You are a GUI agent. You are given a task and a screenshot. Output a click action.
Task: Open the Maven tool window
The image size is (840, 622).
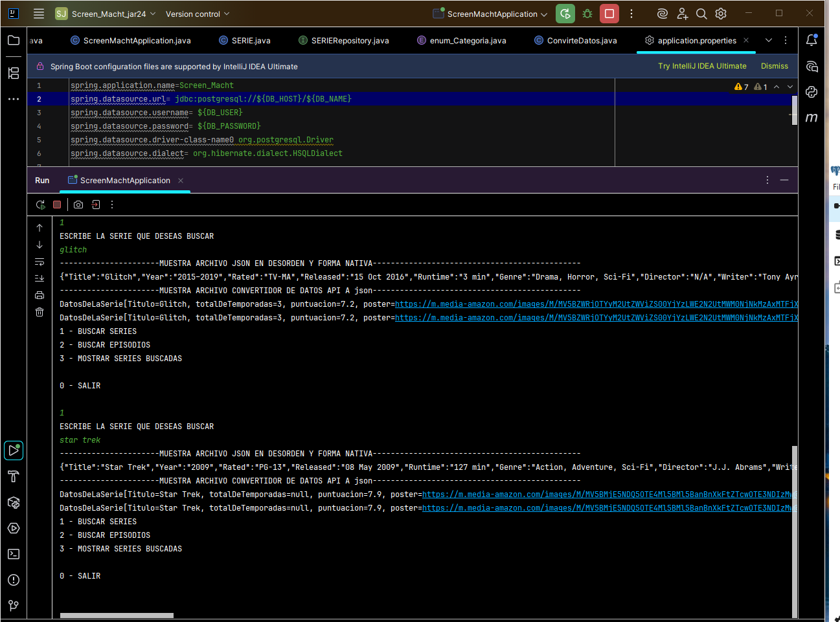(x=812, y=118)
